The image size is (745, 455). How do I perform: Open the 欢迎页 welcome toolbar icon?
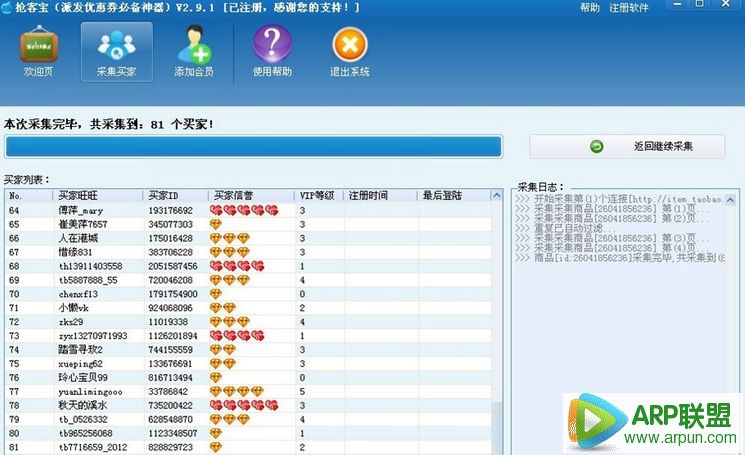point(38,51)
